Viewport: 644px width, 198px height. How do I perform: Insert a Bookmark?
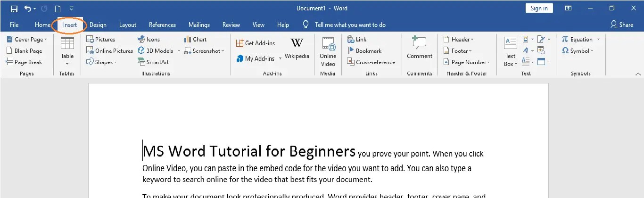tap(364, 51)
